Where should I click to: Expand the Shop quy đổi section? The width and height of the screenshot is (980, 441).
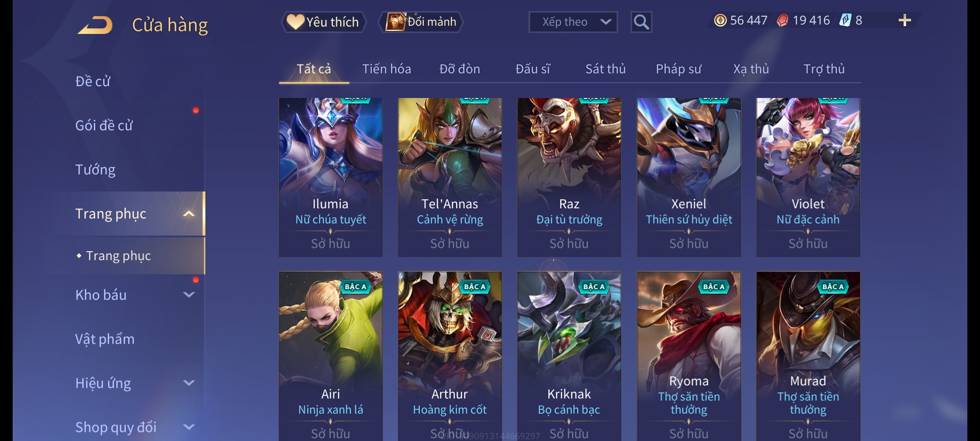pos(189,427)
